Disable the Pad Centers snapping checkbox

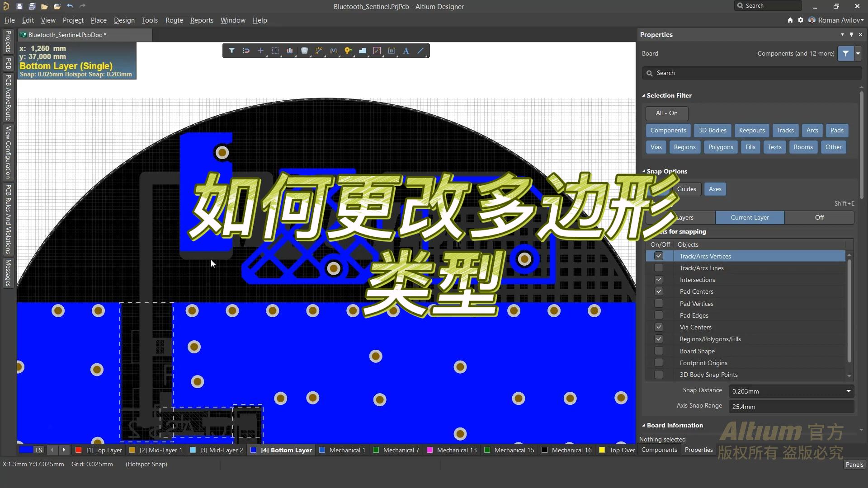click(x=659, y=291)
